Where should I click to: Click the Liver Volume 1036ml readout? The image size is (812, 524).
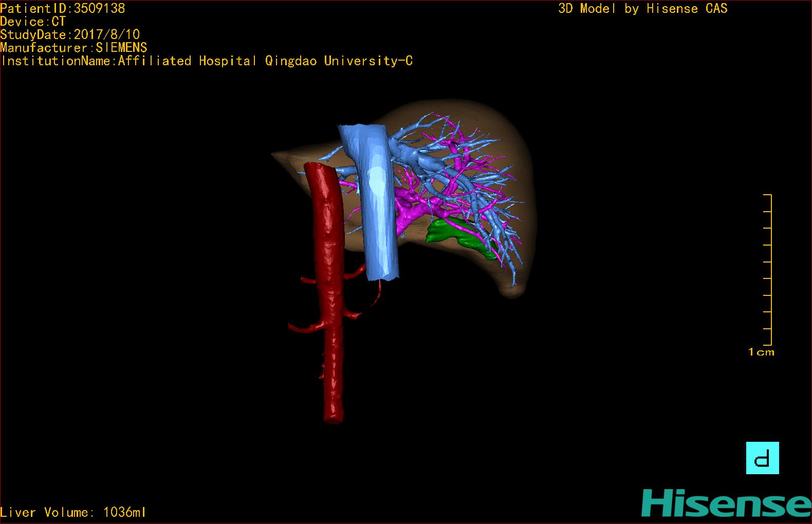click(x=73, y=512)
